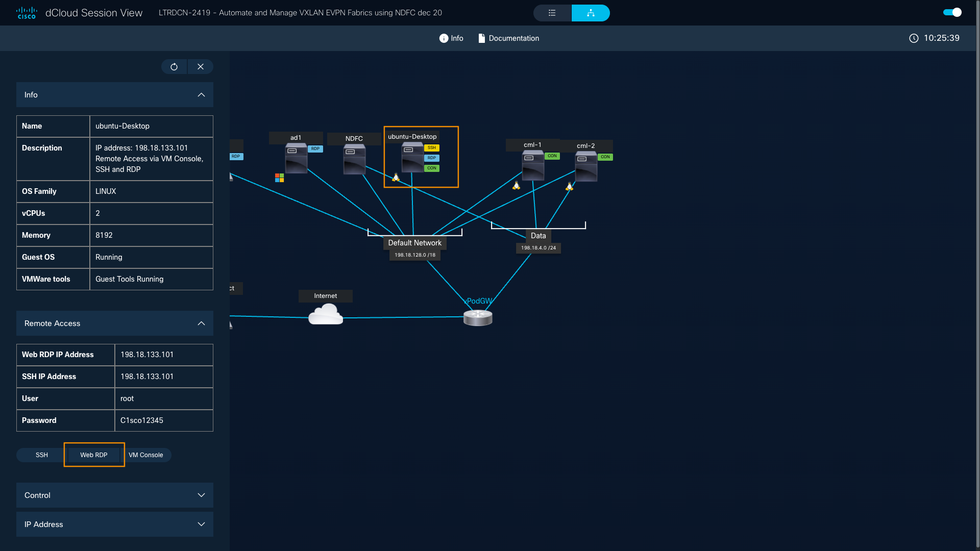Click the ubuntu-Desktop name value in Info
Image resolution: width=980 pixels, height=551 pixels.
[x=122, y=126]
